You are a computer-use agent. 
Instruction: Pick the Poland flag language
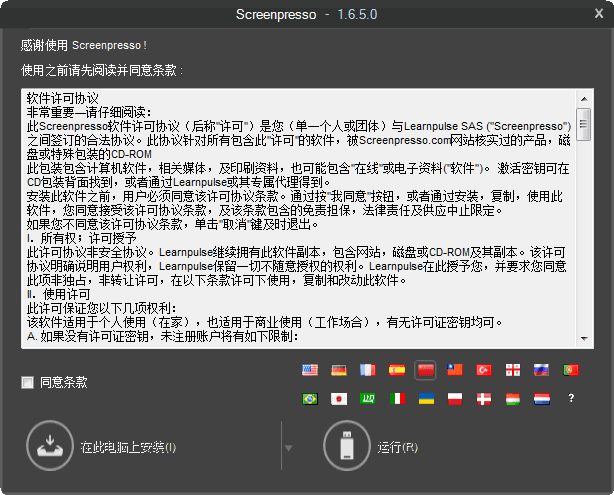(455, 399)
